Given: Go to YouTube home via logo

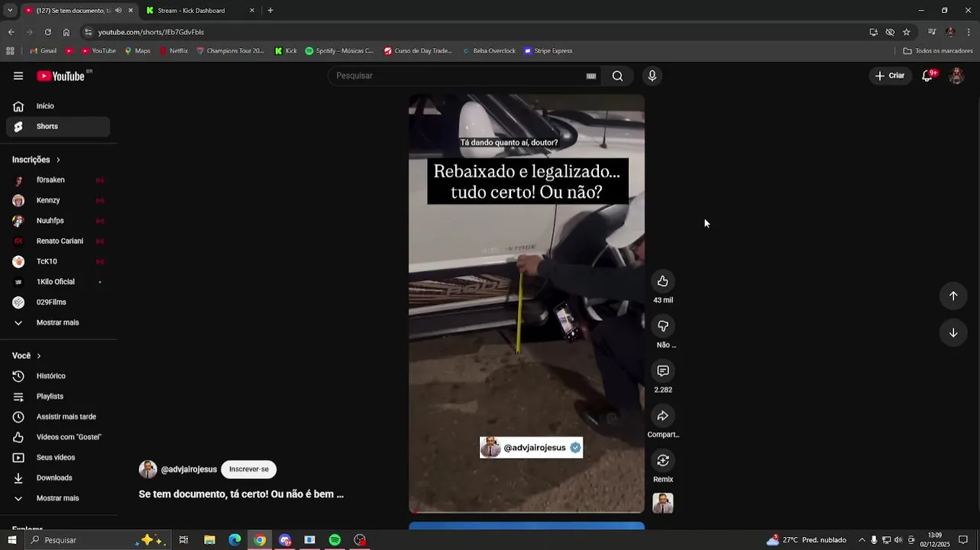Looking at the screenshot, I should (x=60, y=76).
